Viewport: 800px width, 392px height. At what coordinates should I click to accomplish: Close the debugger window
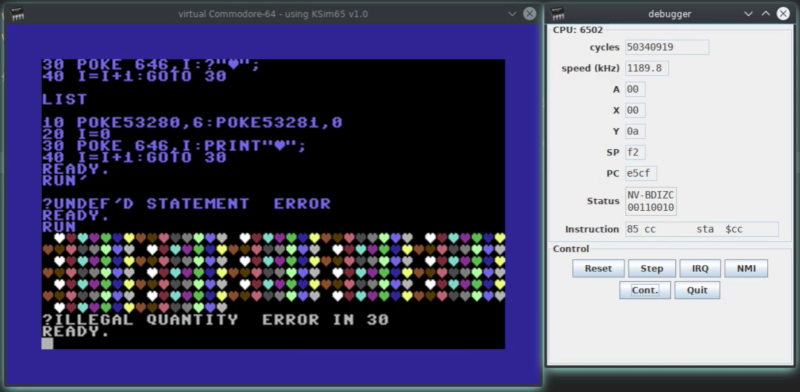click(x=783, y=14)
